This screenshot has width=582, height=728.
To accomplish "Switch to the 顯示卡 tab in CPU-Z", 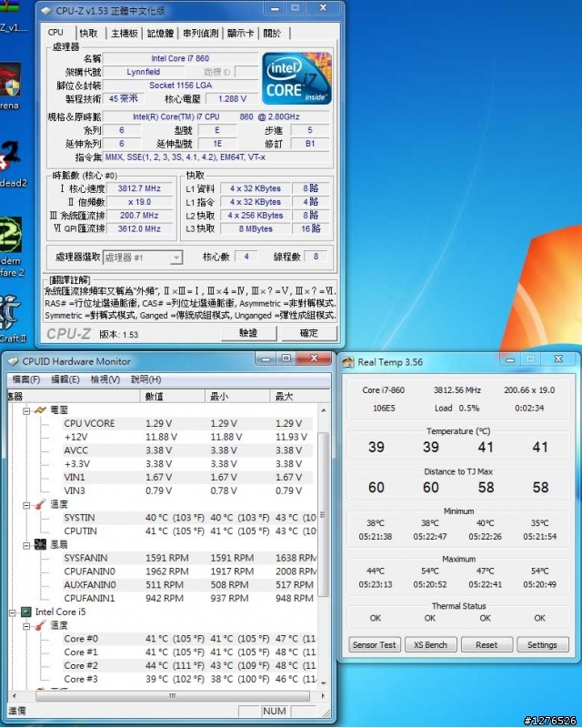I will (240, 33).
